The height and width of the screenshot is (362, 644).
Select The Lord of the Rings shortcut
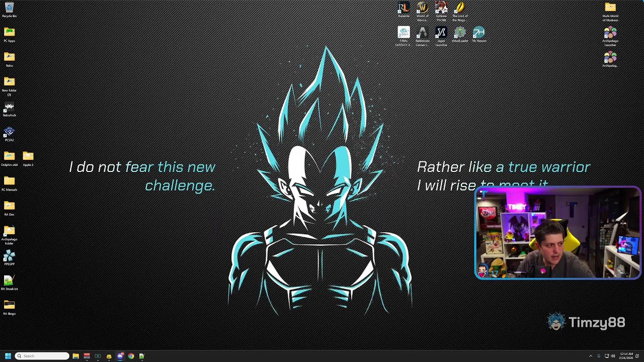460,12
